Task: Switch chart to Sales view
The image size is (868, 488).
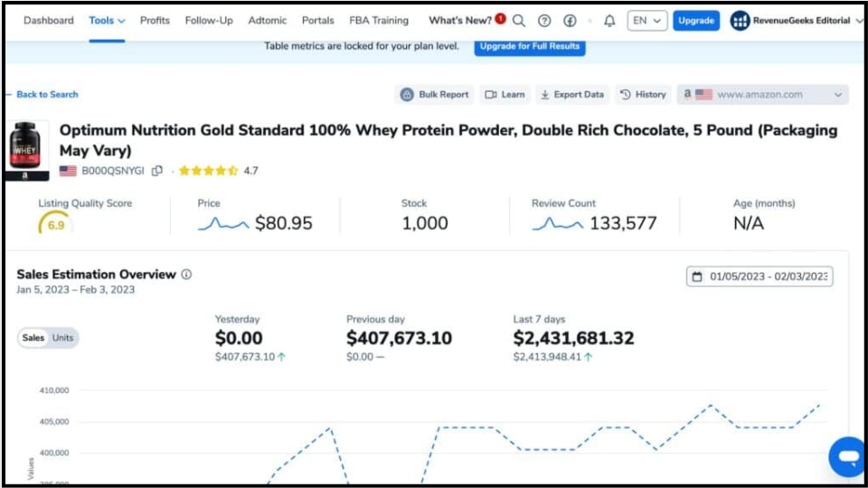Action: (x=33, y=338)
